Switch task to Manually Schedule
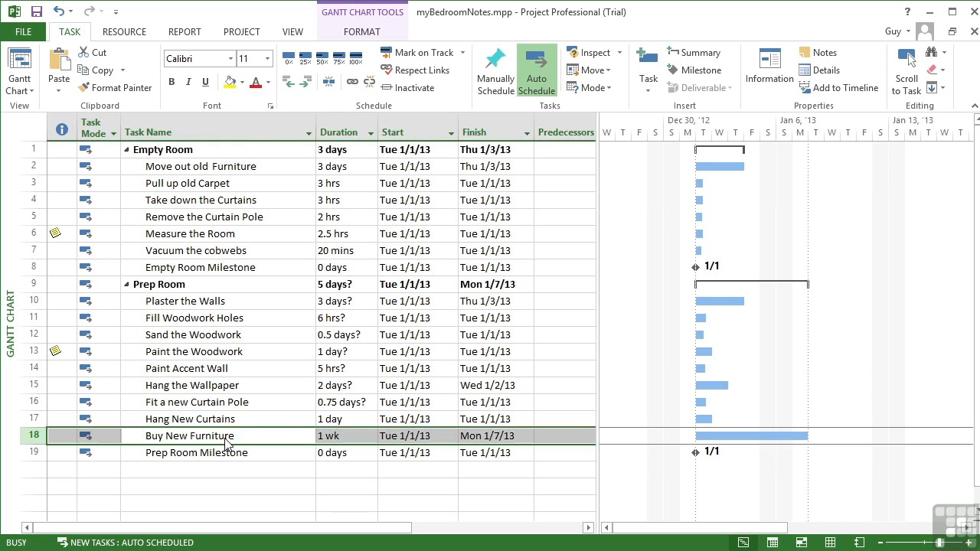 pos(495,71)
